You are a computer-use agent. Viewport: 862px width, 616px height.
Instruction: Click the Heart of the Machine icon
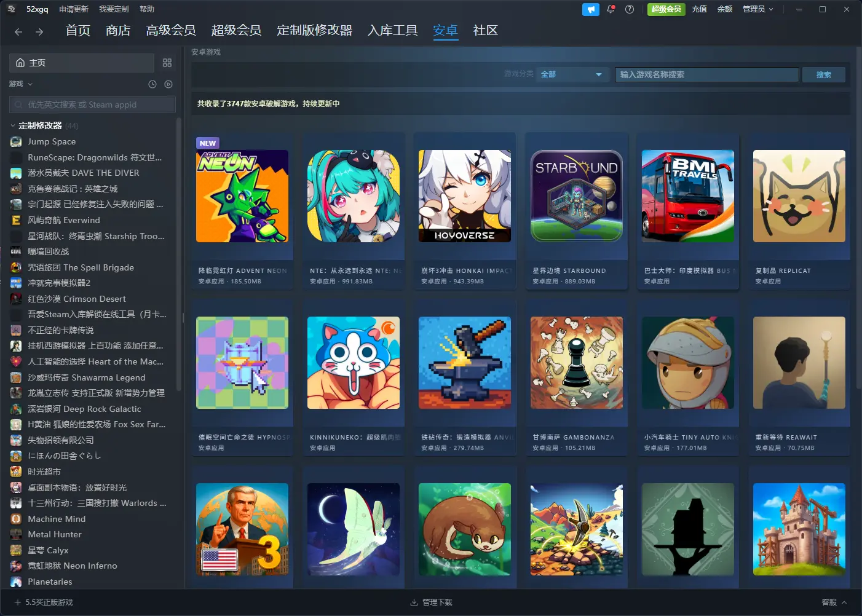tap(16, 361)
